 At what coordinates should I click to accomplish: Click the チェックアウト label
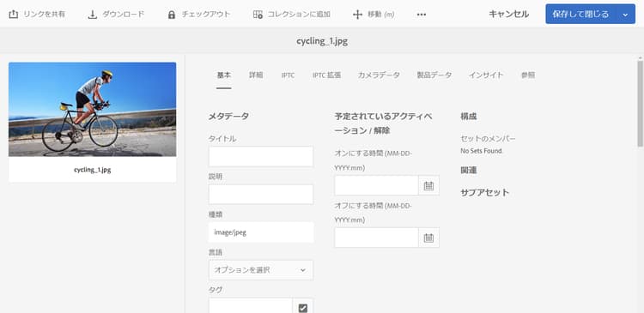(x=206, y=15)
